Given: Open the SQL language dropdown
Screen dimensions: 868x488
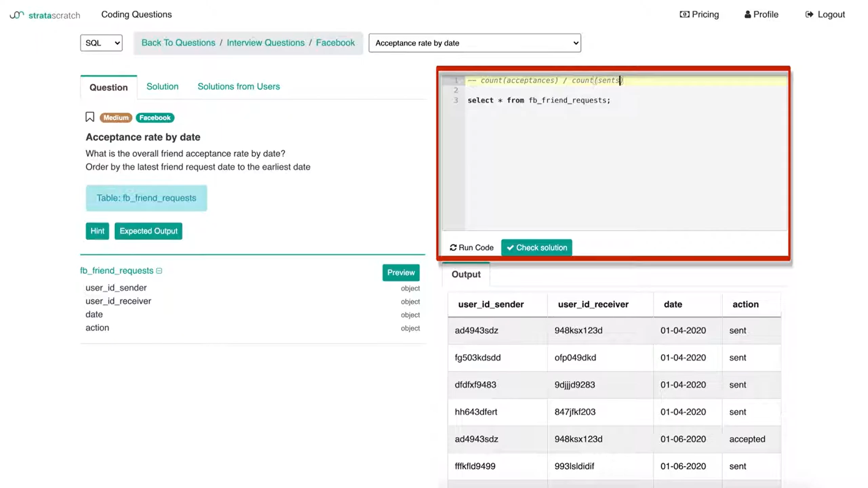Looking at the screenshot, I should coord(101,43).
